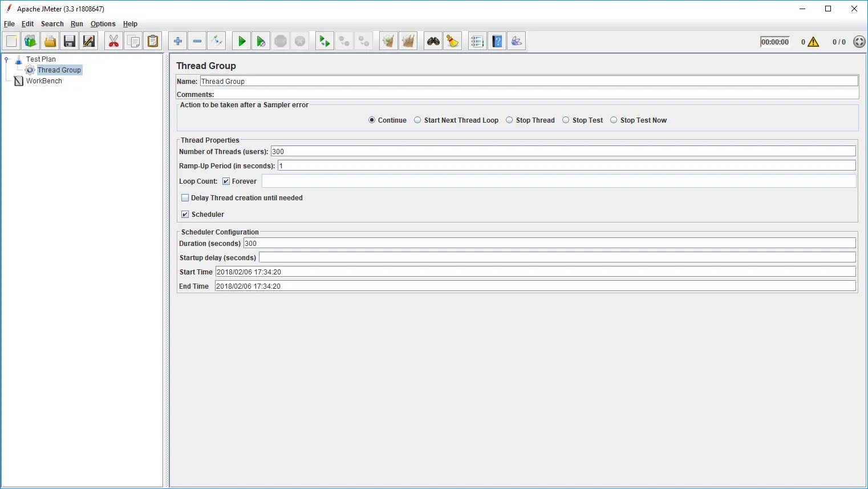Click the Remote Shutdown All icon
The width and height of the screenshot is (868, 489).
pos(364,41)
